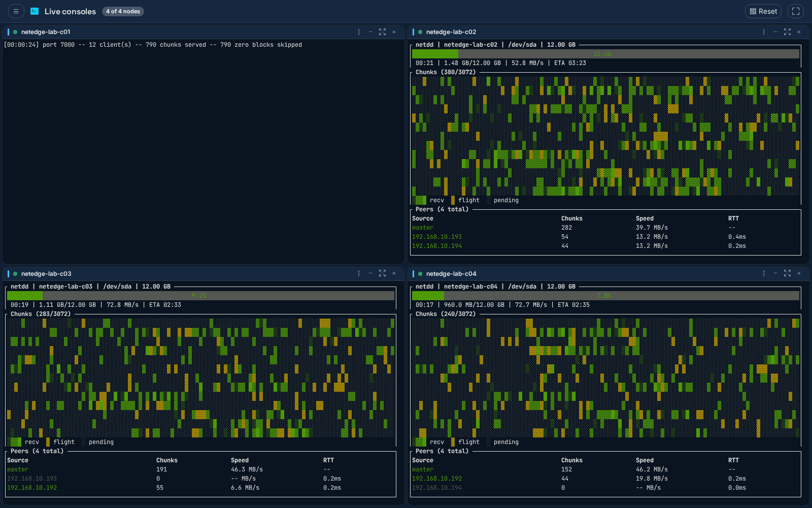Select the netedge-lab-c03 panel title

(46, 274)
